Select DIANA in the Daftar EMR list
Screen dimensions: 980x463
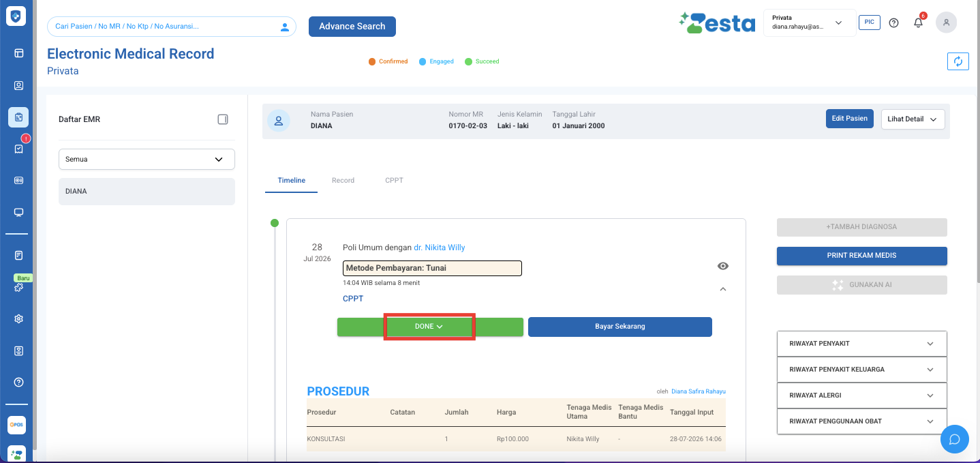(147, 192)
